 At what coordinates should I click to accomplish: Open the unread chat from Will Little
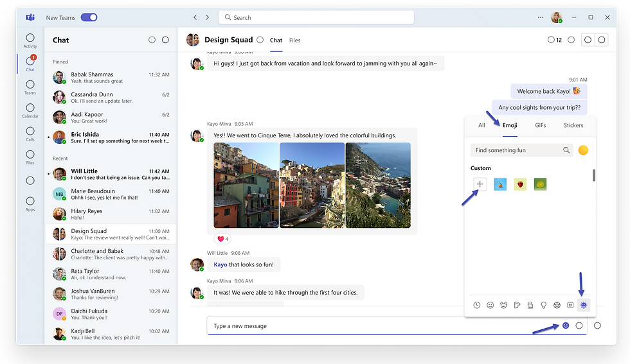(111, 174)
